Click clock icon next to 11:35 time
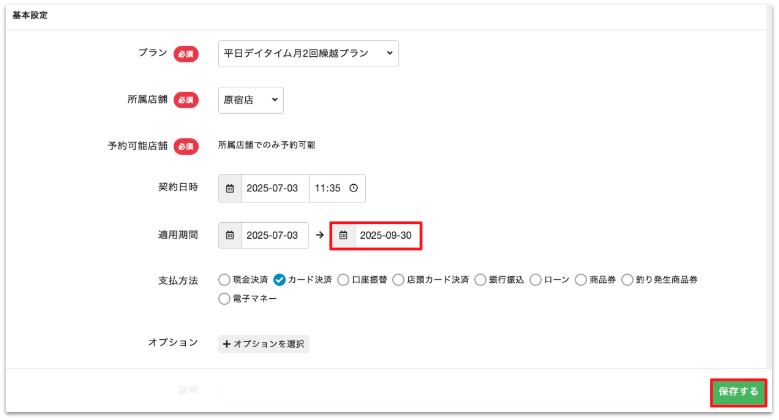This screenshot has width=779, height=420. pyautogui.click(x=353, y=188)
